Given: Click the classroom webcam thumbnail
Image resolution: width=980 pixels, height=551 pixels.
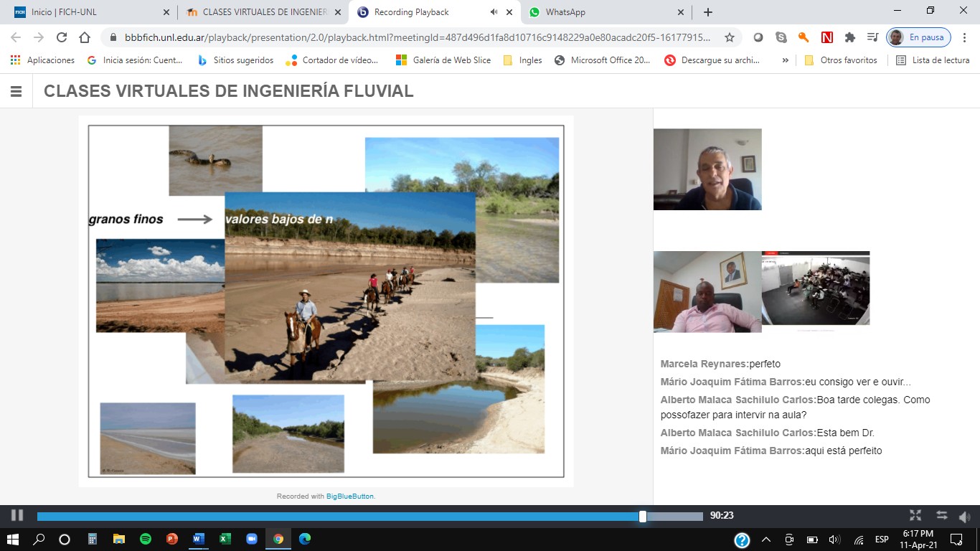Looking at the screenshot, I should tap(816, 288).
